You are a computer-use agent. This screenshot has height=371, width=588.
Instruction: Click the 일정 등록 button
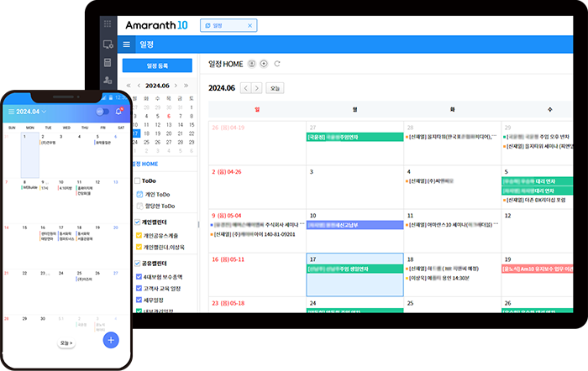(157, 65)
